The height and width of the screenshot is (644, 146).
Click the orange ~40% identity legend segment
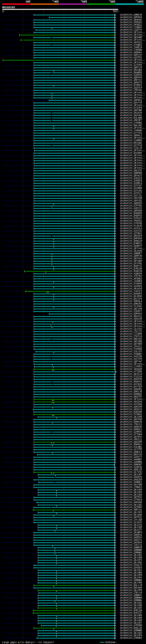(x=45, y=4)
